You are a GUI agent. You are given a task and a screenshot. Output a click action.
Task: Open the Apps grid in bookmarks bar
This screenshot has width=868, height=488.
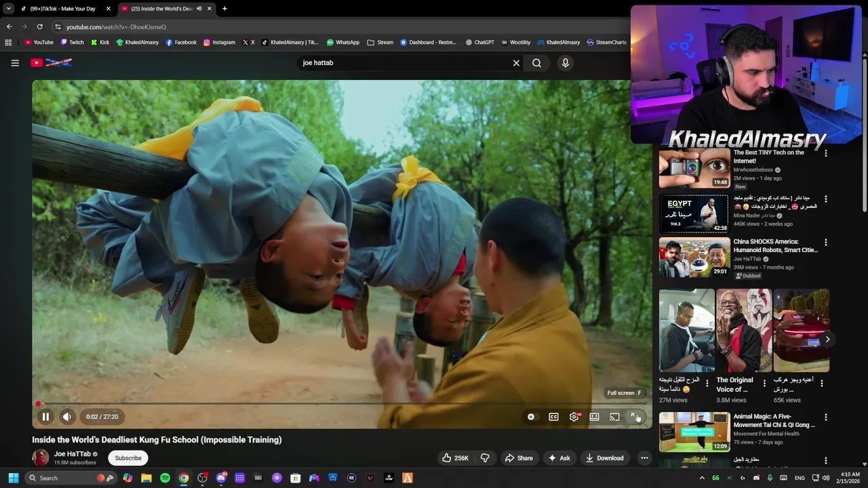8,42
